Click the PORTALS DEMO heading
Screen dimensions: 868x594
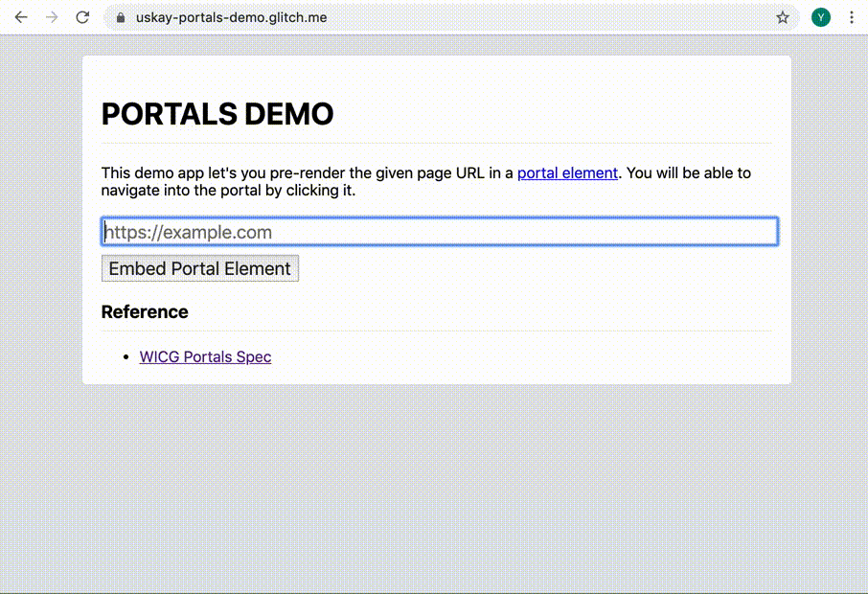217,113
